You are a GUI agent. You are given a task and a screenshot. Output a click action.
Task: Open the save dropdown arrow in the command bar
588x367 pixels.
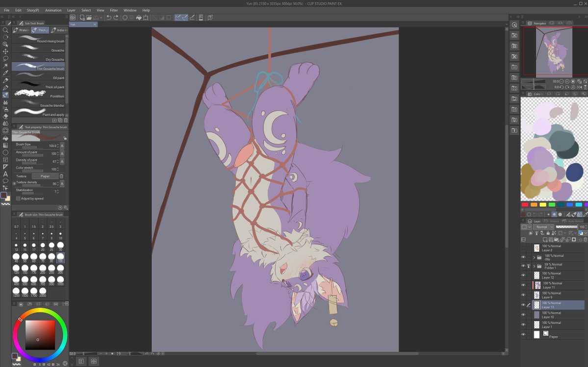[x=101, y=18]
